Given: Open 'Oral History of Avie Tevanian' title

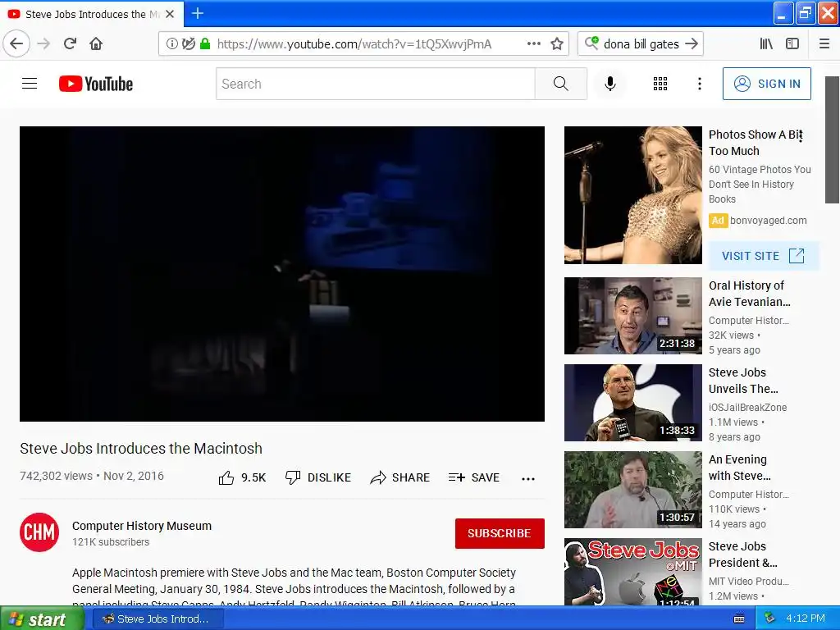Looking at the screenshot, I should (750, 294).
